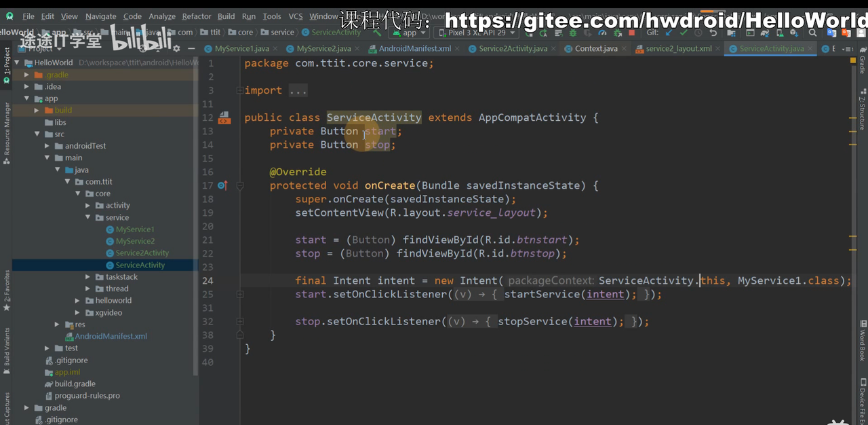Close the AndroidManifest.xml tab
868x425 pixels.
(458, 49)
